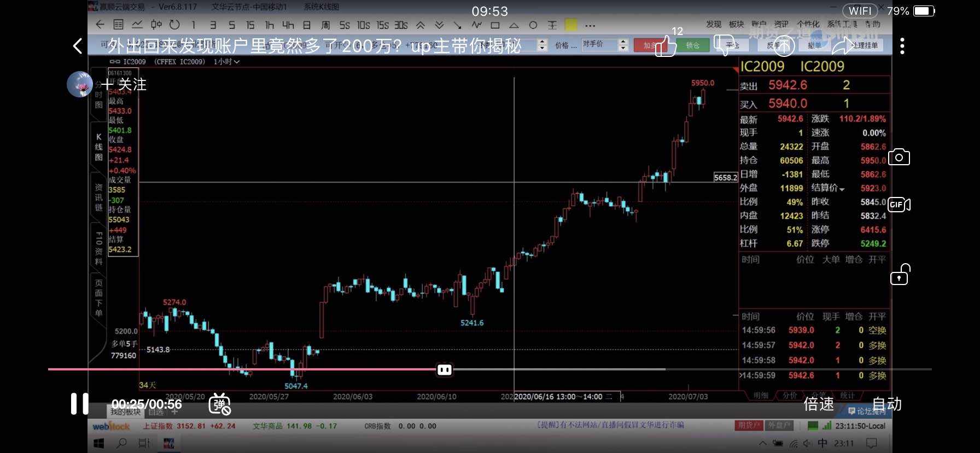Select the candlestick K-line chart icon

tap(156, 25)
